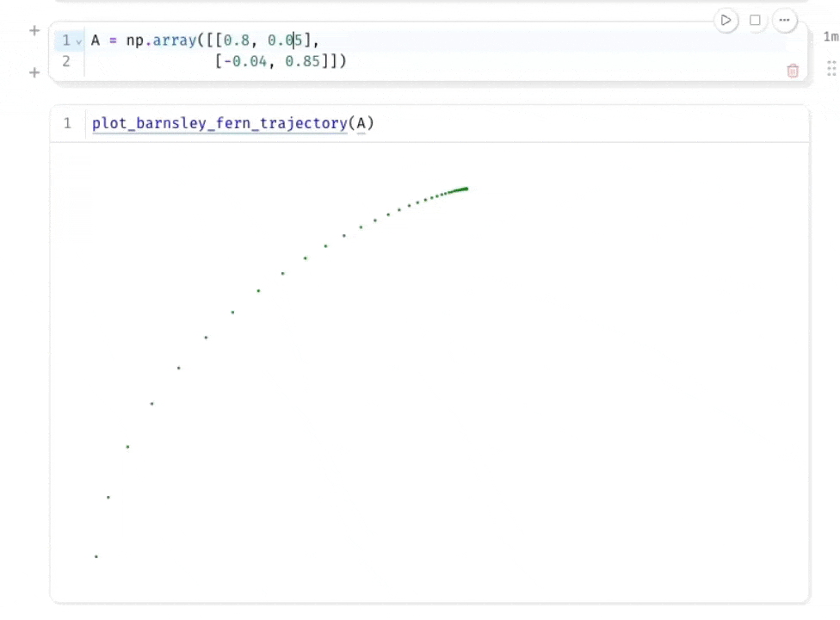This screenshot has height=620, width=840.
Task: Collapse code using the line 1 fold chevron
Action: 78,41
